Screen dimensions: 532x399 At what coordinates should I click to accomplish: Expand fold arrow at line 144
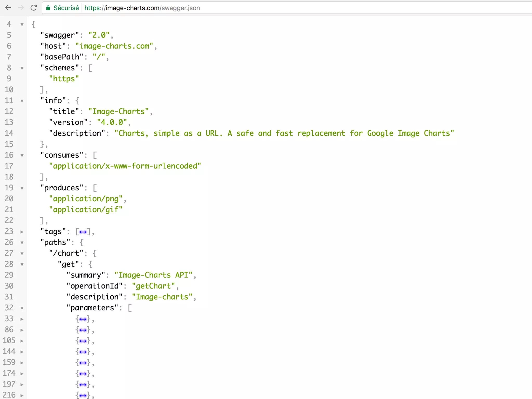tap(22, 352)
